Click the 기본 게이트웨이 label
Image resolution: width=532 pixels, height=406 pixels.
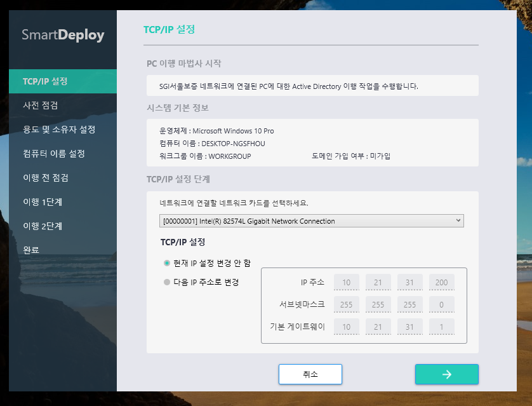coord(297,327)
